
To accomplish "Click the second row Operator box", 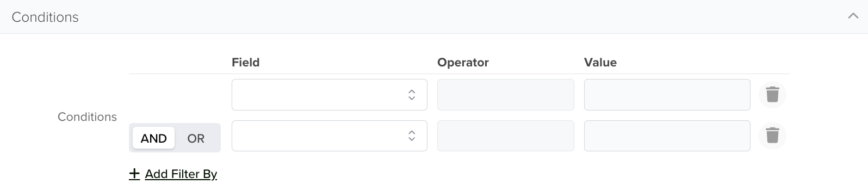I will (506, 136).
